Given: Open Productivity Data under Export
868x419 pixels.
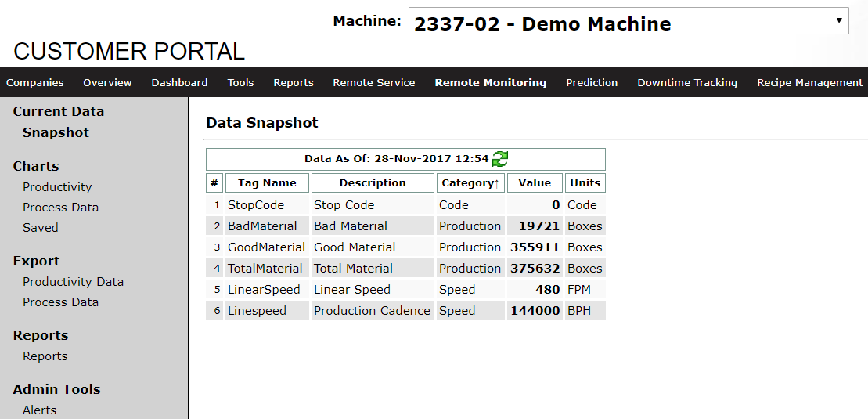Looking at the screenshot, I should [x=73, y=281].
